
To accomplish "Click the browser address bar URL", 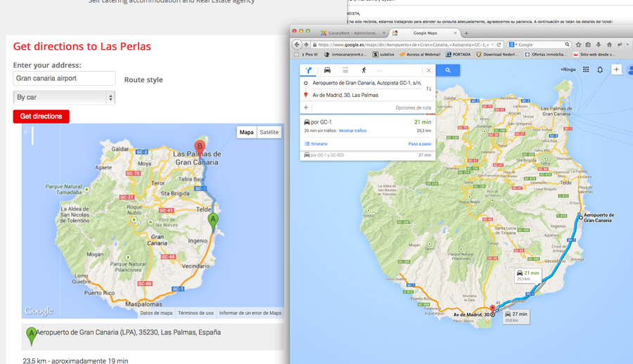I will (x=403, y=45).
